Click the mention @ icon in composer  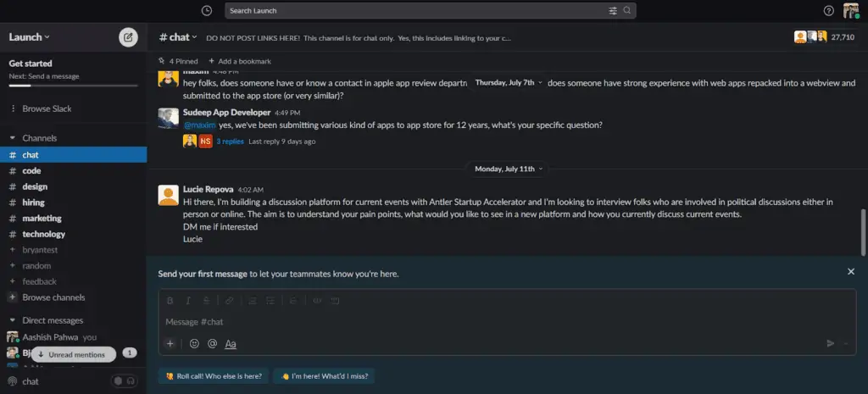click(212, 343)
